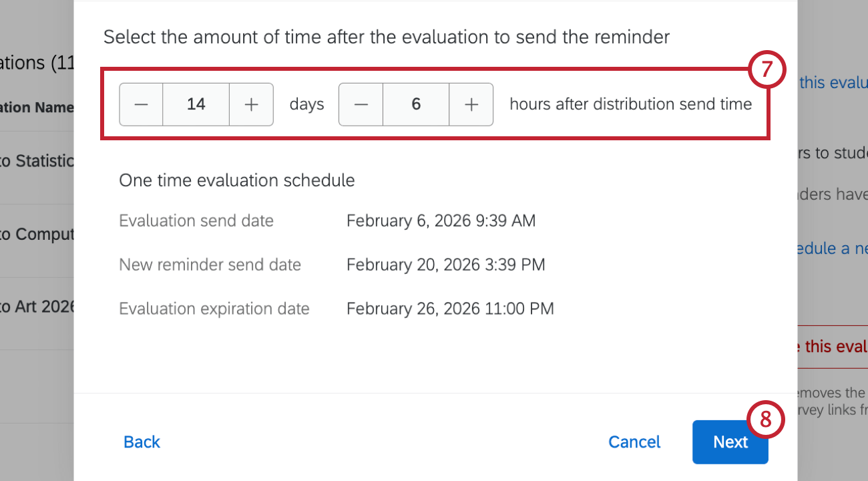Select the Computer evaluation row
Image resolution: width=868 pixels, height=481 pixels.
[33, 234]
